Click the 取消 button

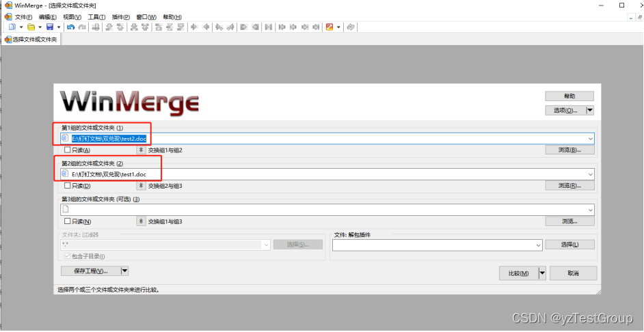point(573,273)
